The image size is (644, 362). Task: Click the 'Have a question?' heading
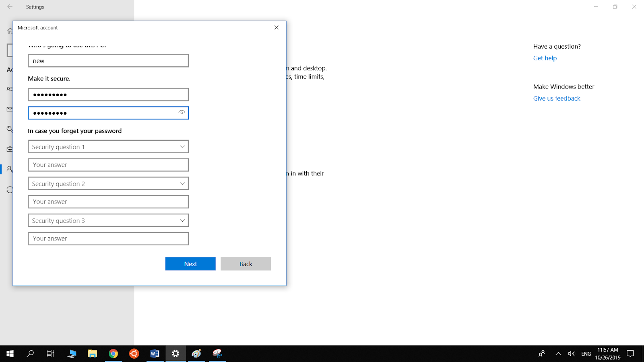click(557, 46)
